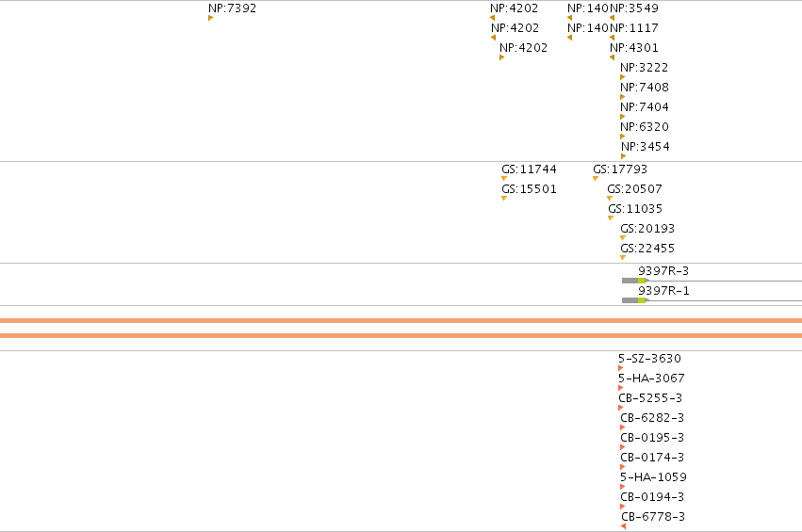The height and width of the screenshot is (532, 802).
Task: Open the GS:17793 feature label
Action: coord(620,169)
